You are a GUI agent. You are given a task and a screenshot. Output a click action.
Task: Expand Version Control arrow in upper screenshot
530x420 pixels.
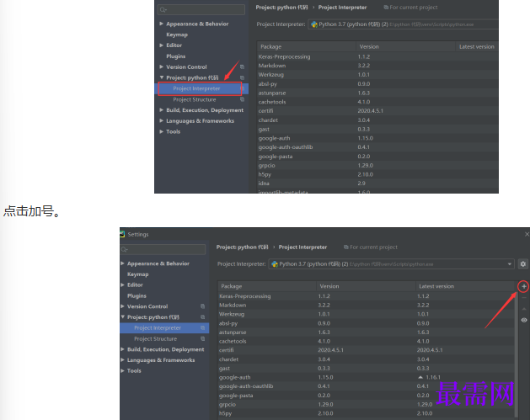point(161,66)
